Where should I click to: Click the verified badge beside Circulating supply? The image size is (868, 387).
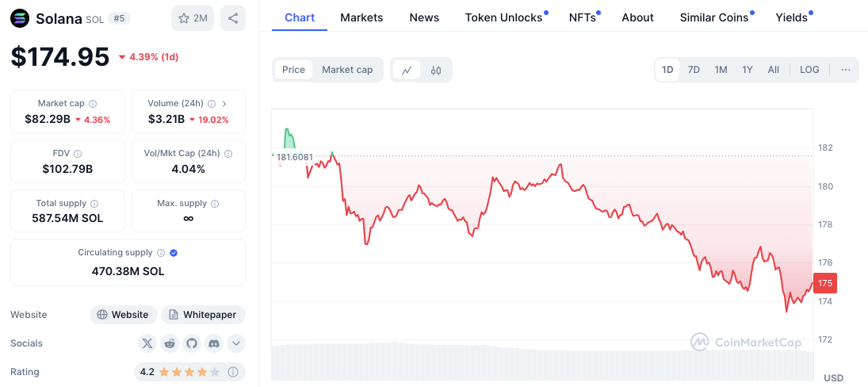pos(174,253)
